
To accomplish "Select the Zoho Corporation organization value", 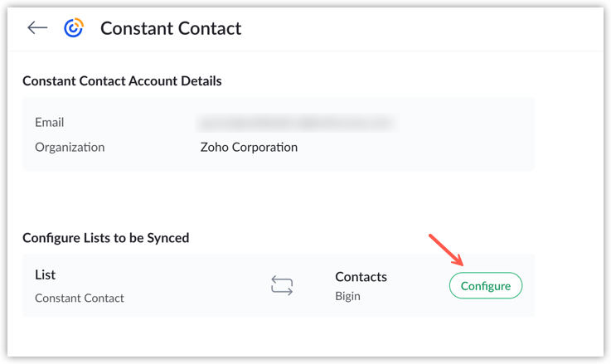I will point(249,147).
